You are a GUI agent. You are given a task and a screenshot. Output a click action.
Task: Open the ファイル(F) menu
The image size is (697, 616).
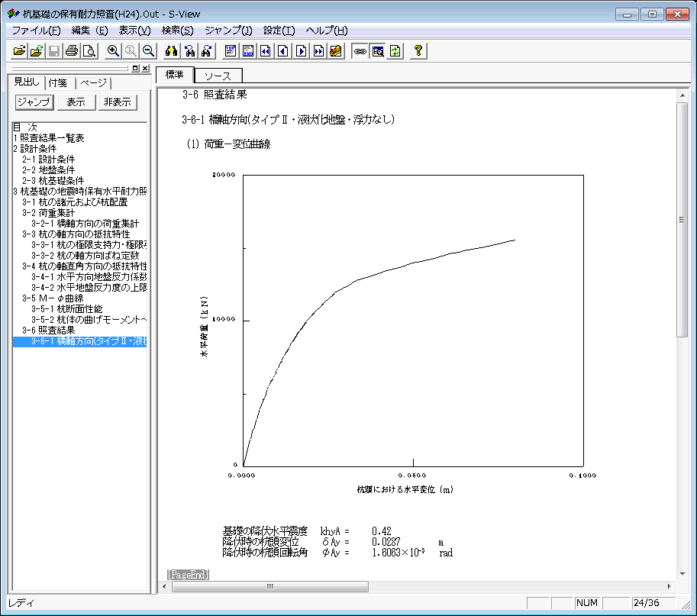coord(36,31)
